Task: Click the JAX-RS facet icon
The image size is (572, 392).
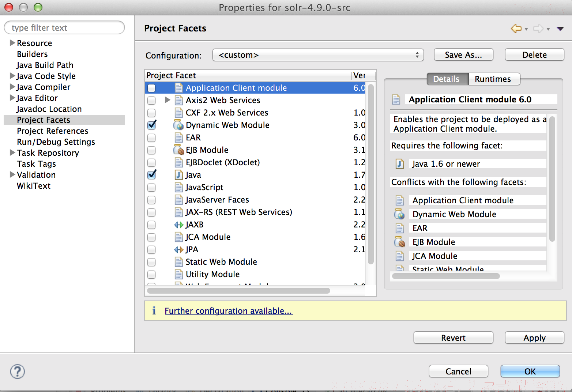Action: tap(178, 212)
